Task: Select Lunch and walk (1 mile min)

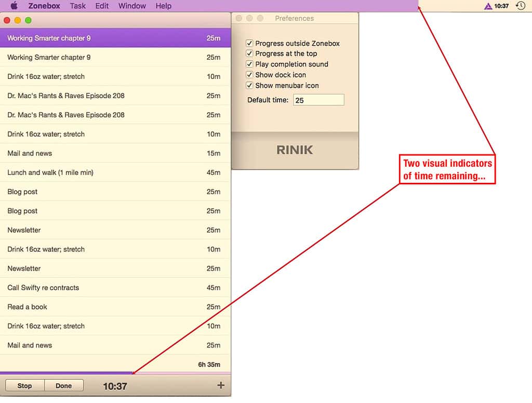Action: (115, 172)
